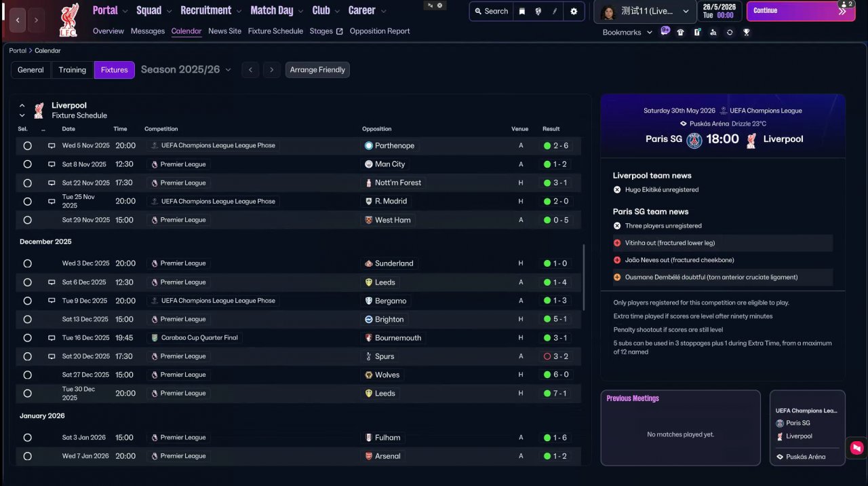The height and width of the screenshot is (486, 868).
Task: Open the Messages submenu item
Action: click(148, 31)
